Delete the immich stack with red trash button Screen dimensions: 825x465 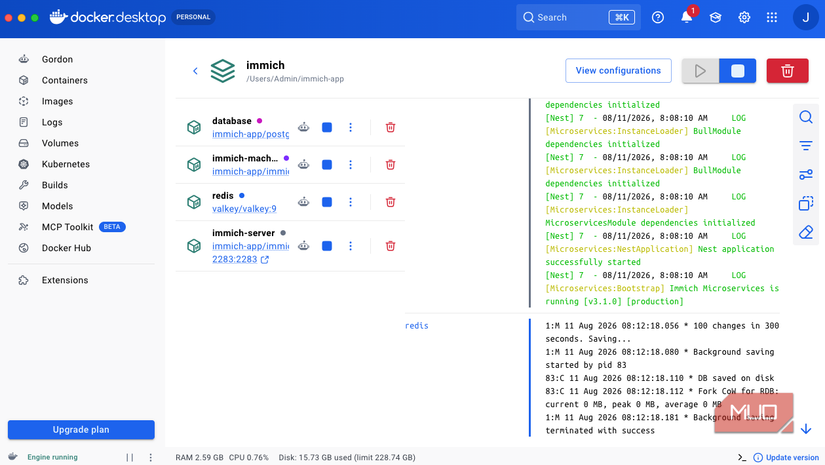[x=787, y=70]
